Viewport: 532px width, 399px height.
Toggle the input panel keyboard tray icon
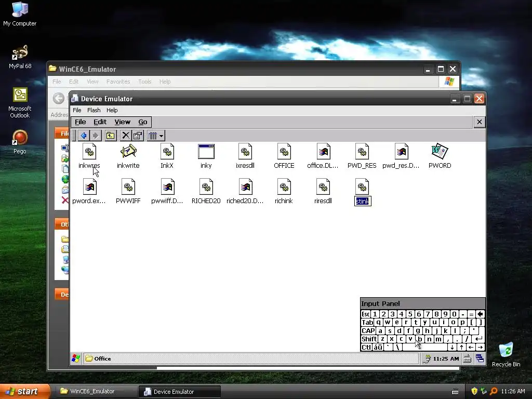pos(467,358)
